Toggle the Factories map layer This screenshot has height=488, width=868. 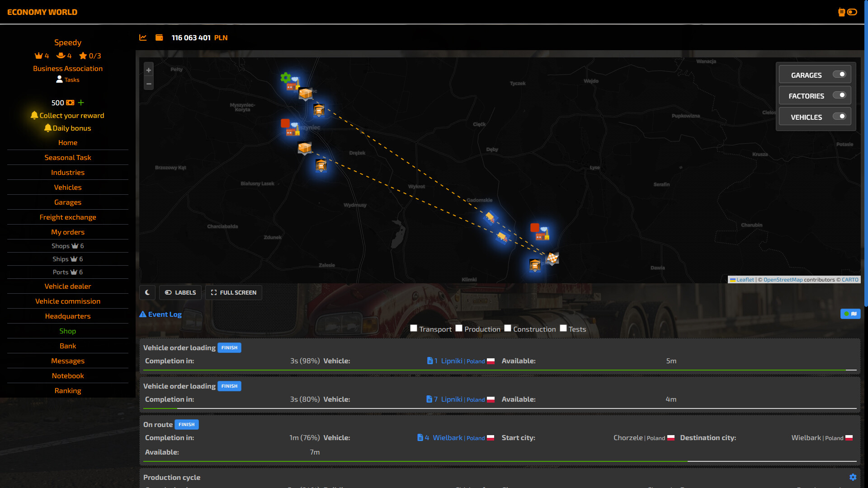pyautogui.click(x=839, y=95)
